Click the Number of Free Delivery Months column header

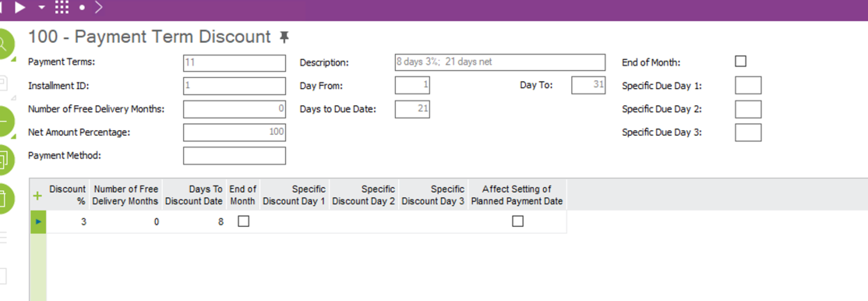pyautogui.click(x=125, y=195)
